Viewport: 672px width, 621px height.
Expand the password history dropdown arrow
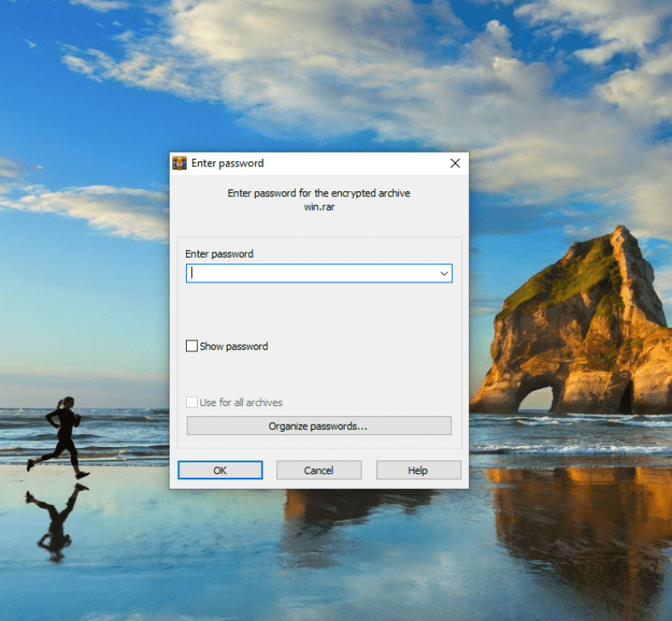point(444,274)
